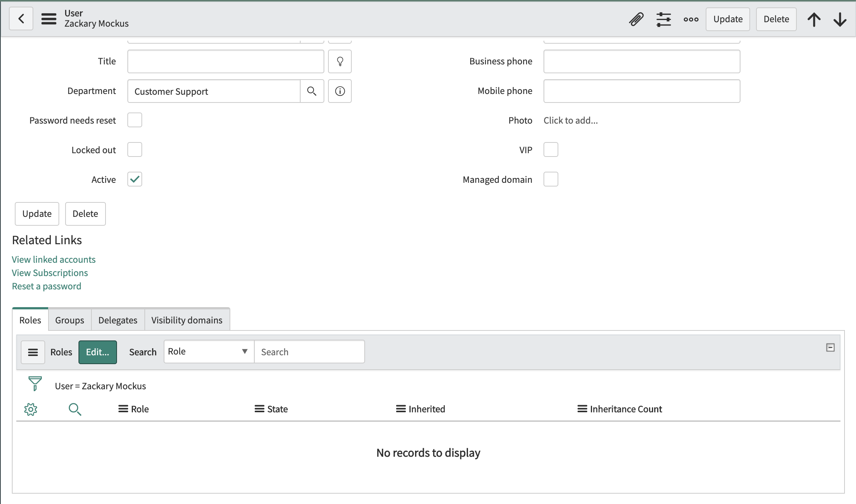Viewport: 856px width, 504px height.
Task: Click the green Edit... button
Action: click(x=97, y=352)
